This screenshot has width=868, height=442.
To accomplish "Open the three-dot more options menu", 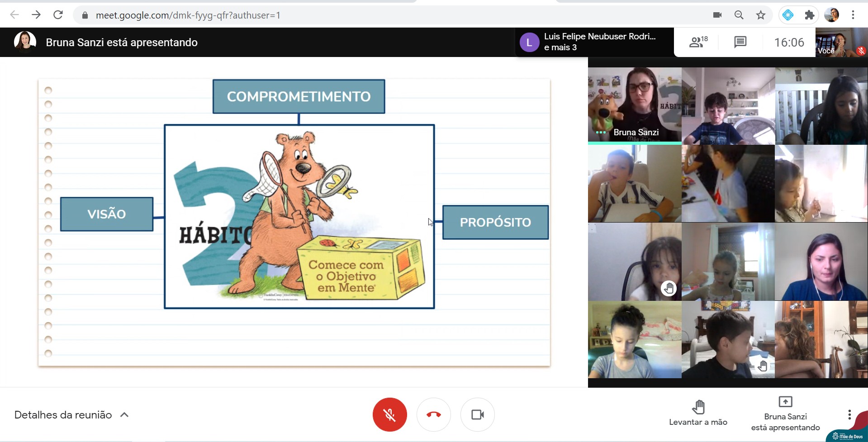I will point(849,414).
